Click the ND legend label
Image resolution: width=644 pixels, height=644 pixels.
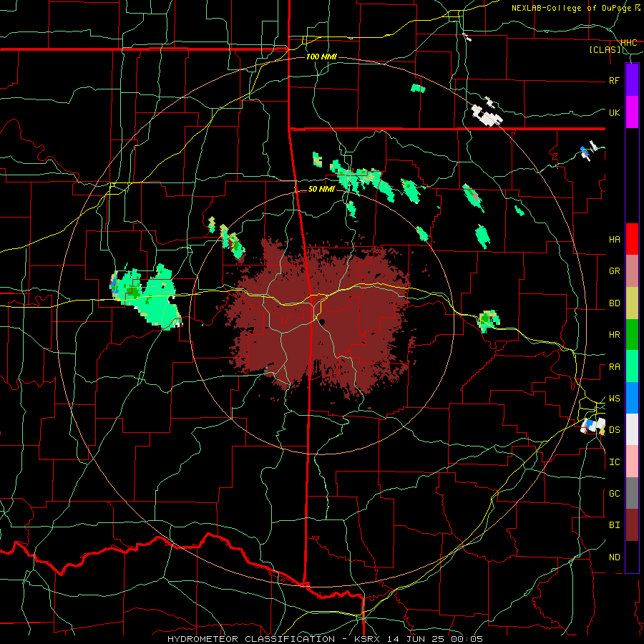pyautogui.click(x=614, y=557)
